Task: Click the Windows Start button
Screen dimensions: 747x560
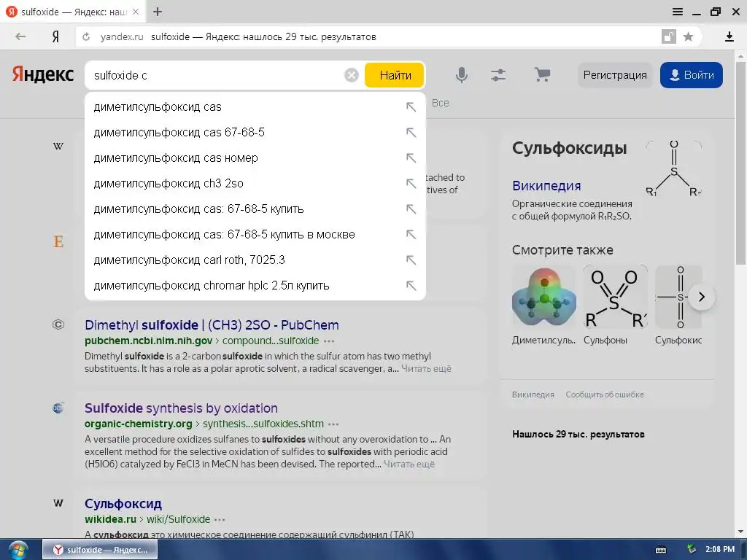Action: pyautogui.click(x=18, y=550)
